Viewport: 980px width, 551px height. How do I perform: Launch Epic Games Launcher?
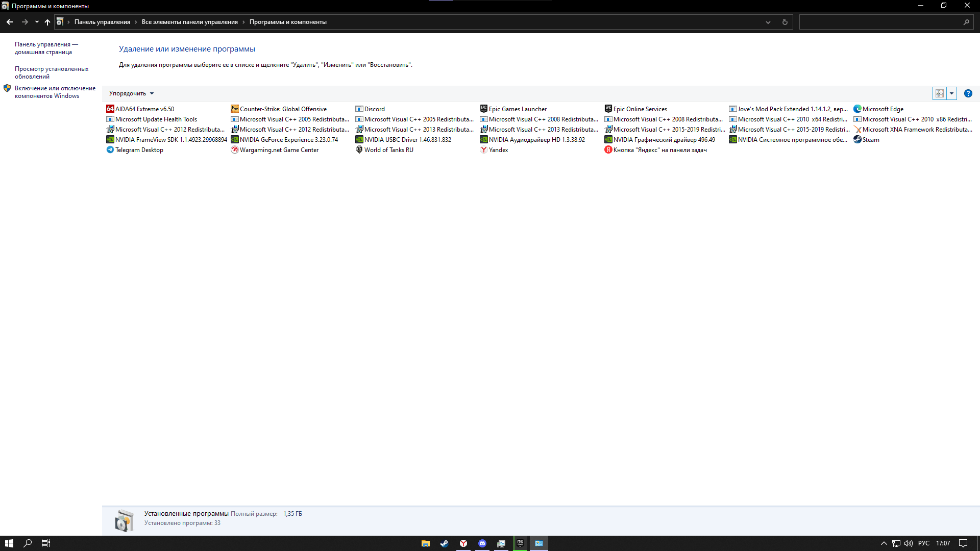[x=518, y=109]
